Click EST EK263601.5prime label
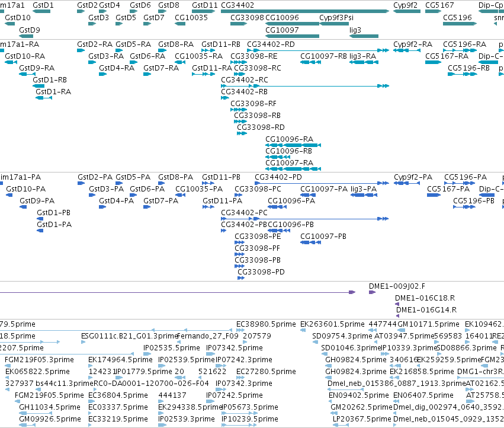The width and height of the screenshot is (504, 428). 332,324
